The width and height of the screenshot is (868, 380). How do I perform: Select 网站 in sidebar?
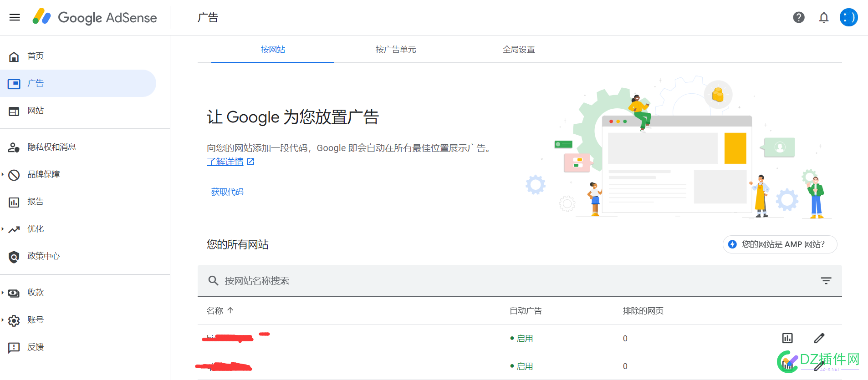[x=36, y=111]
